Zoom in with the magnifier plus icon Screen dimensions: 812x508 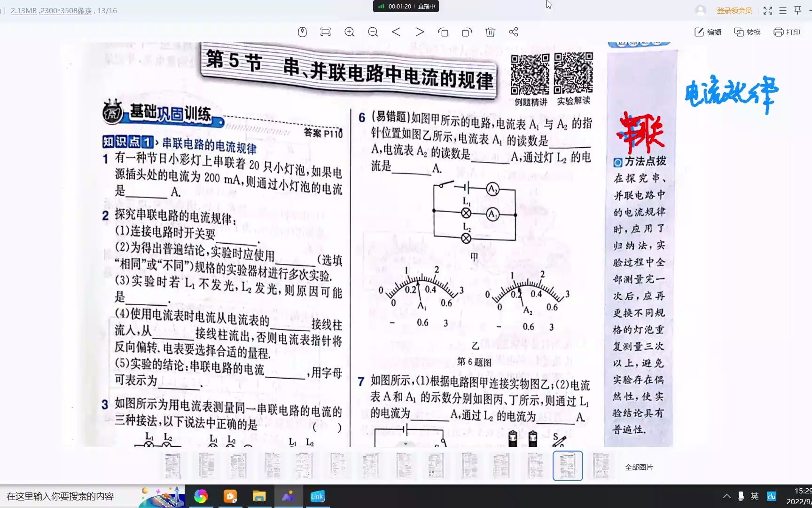[349, 32]
